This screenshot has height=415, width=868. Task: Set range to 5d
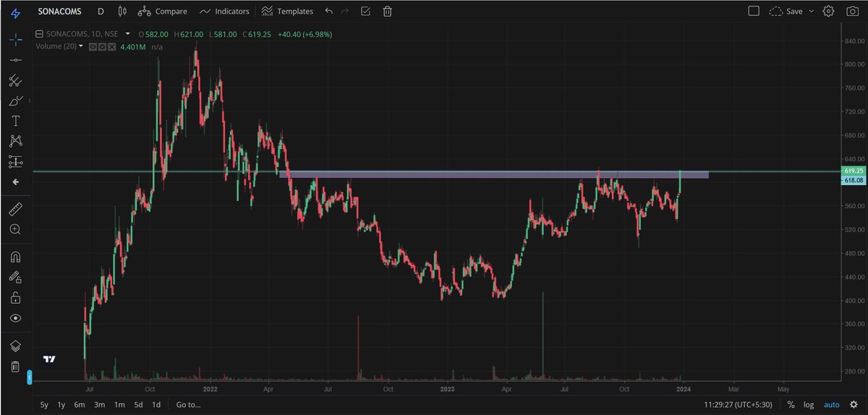tap(138, 405)
